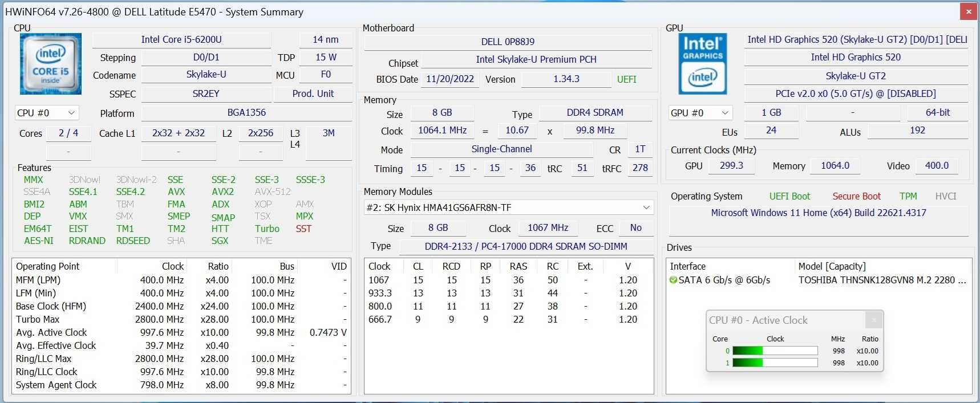Click the Intel Graphics logo
The width and height of the screenshot is (980, 403).
[x=703, y=64]
